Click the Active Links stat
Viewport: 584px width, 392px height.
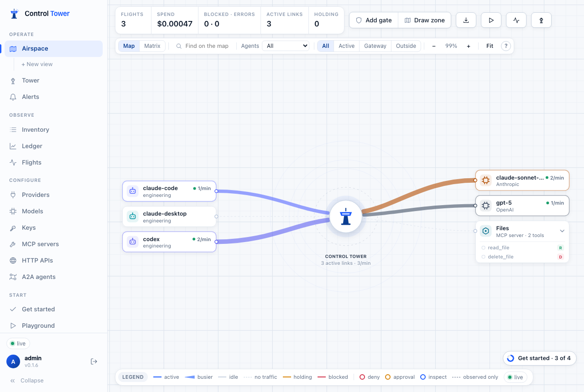(x=285, y=20)
